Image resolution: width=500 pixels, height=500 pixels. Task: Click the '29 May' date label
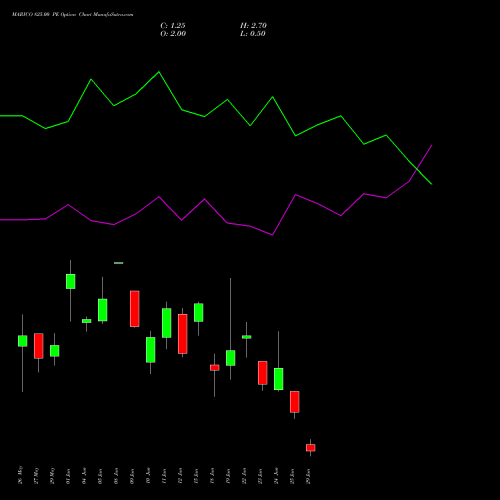tap(53, 475)
